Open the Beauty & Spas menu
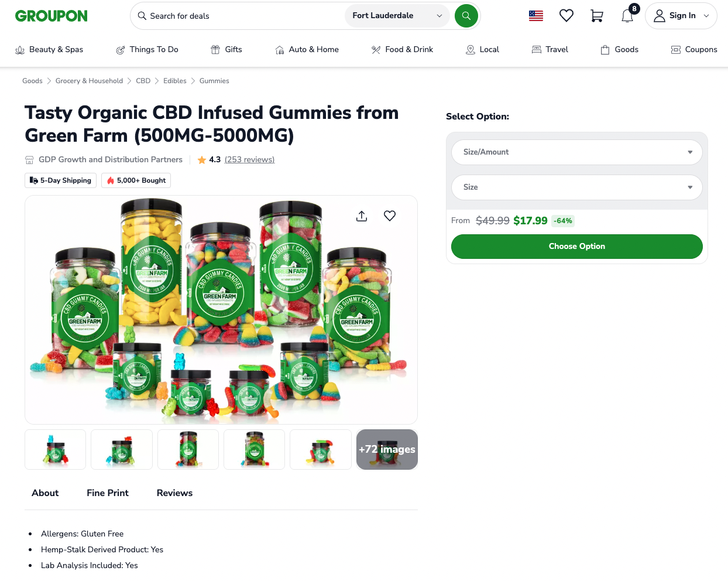 tap(49, 50)
